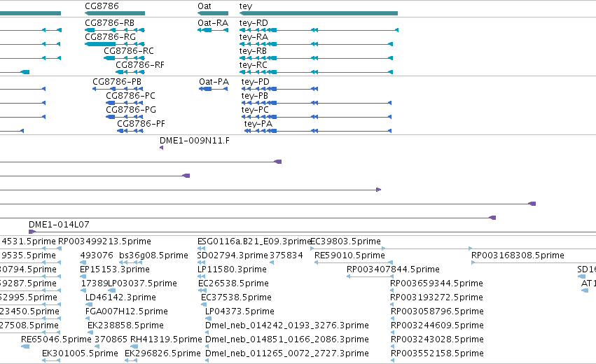Screen dimensions: 596x364
Task: Select EST LP04373.5prime
Action: pos(207,318)
